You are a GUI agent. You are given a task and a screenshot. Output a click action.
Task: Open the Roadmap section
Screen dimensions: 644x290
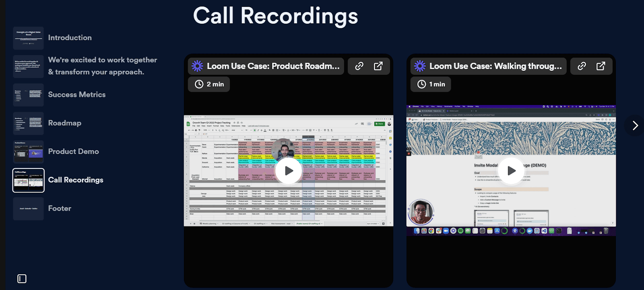coord(64,123)
